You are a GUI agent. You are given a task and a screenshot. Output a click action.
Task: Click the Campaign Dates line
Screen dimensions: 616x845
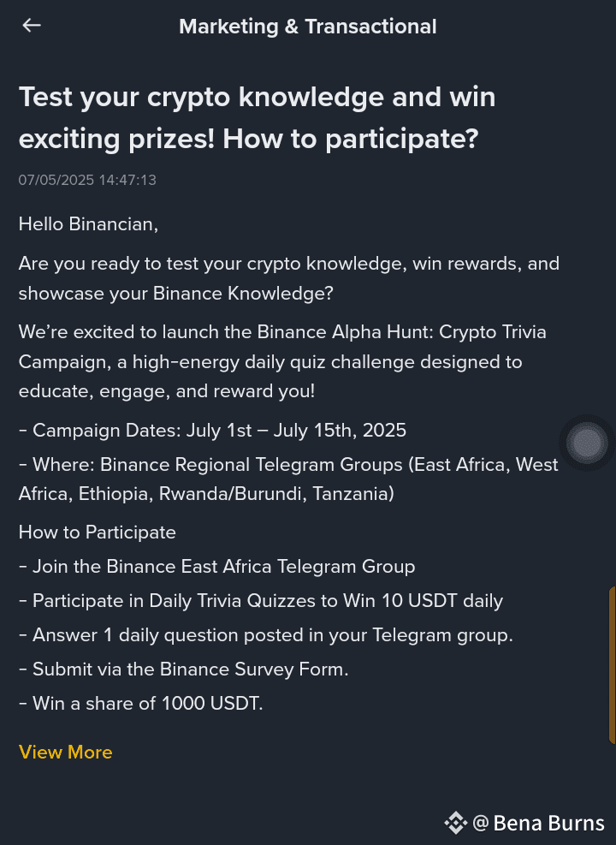(x=212, y=430)
